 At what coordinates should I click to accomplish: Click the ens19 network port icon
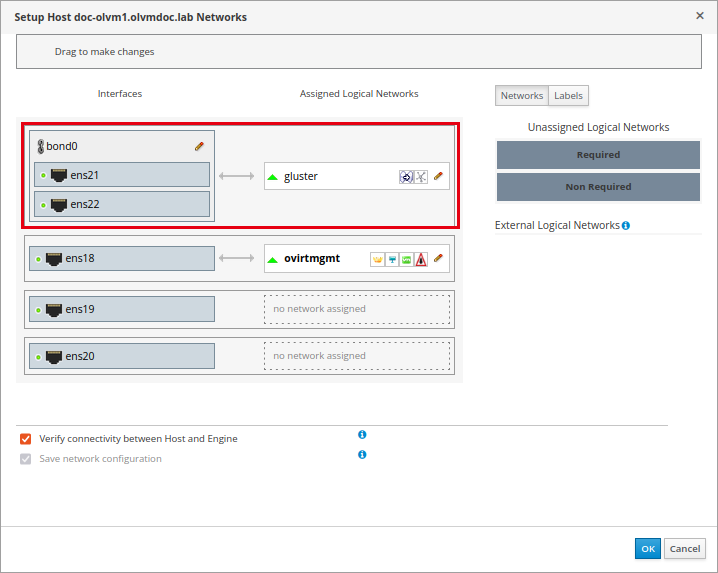pyautogui.click(x=54, y=310)
